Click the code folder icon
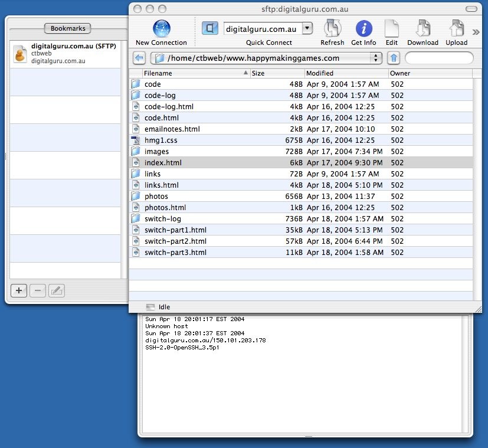 pos(136,84)
